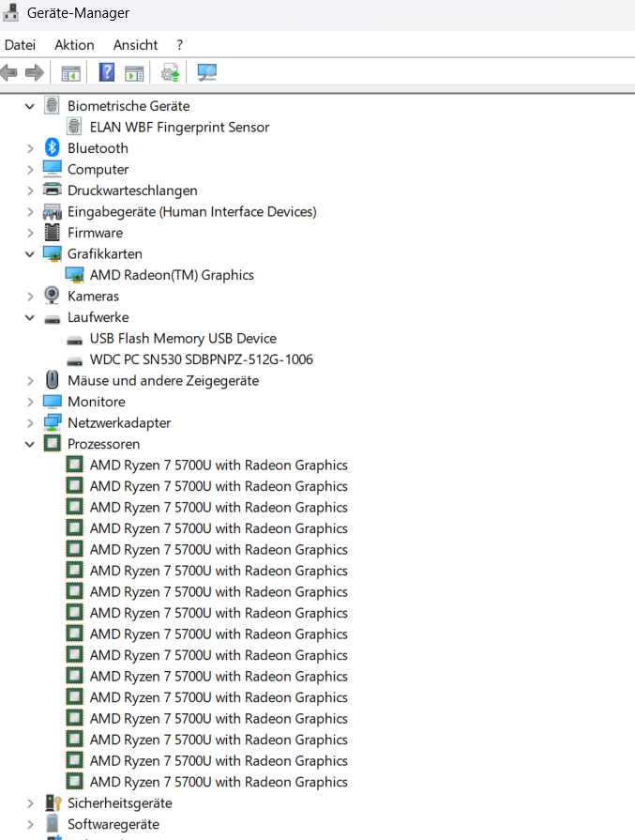Collapse the Prozessoren category

[x=30, y=444]
